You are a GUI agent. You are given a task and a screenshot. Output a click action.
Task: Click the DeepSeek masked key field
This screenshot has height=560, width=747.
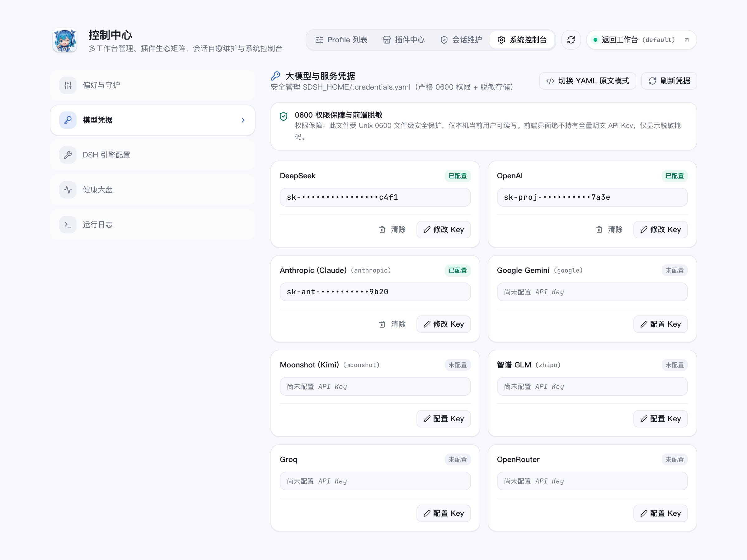point(375,198)
